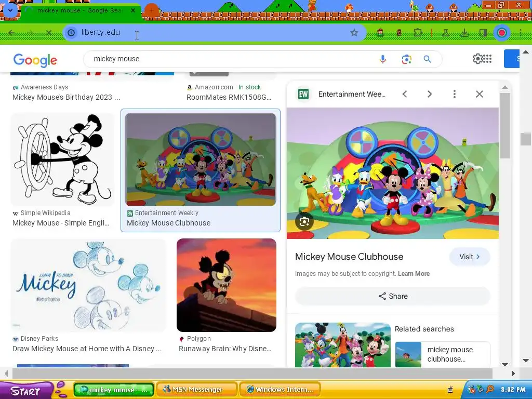Open Mickey Mouse - Simple English link
The image size is (532, 399).
tap(61, 223)
